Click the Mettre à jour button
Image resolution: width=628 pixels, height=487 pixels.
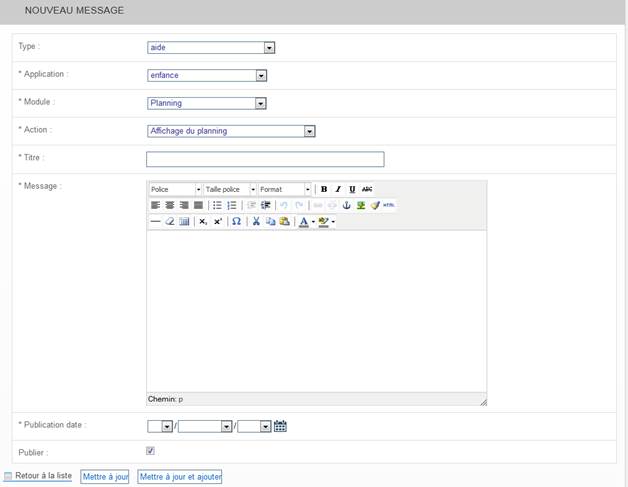point(105,477)
